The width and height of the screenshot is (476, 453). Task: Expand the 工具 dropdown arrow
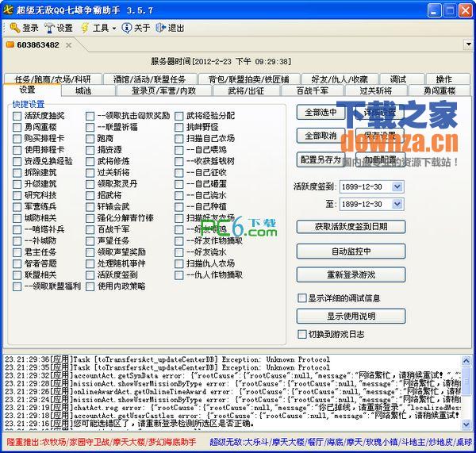click(x=114, y=29)
